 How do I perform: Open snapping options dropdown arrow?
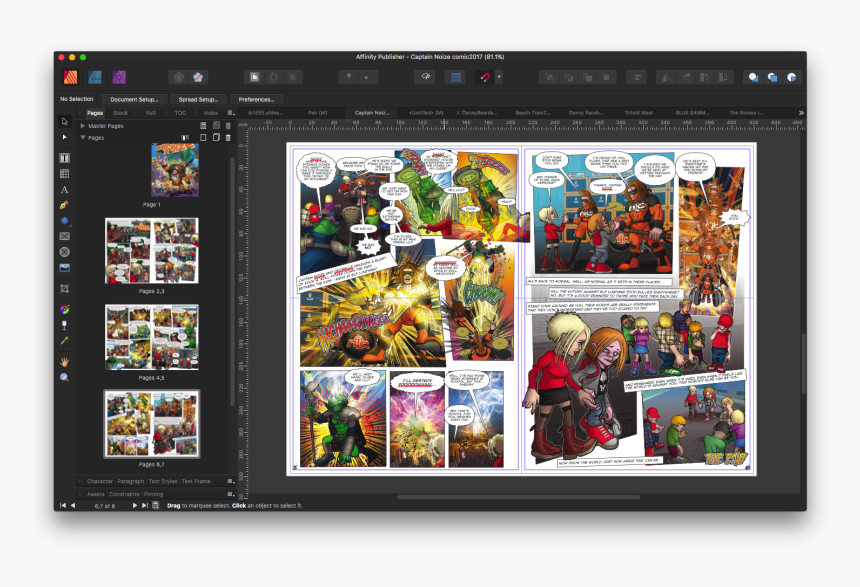coord(499,77)
